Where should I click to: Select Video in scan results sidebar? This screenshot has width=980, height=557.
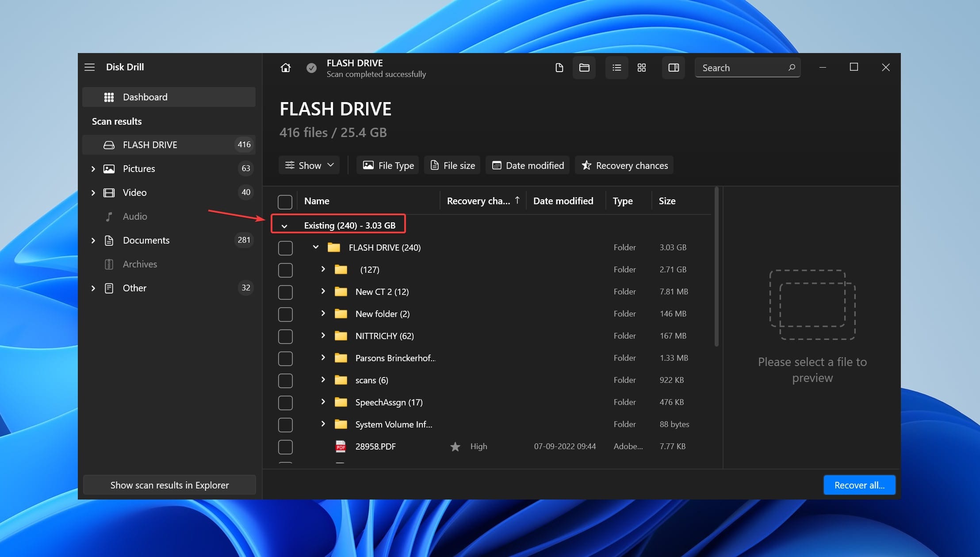[134, 192]
